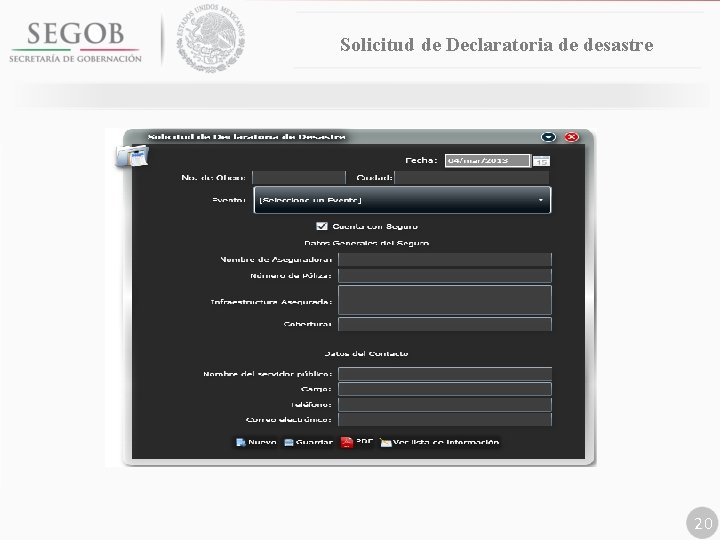Click the Ciudad input field

tap(472, 177)
